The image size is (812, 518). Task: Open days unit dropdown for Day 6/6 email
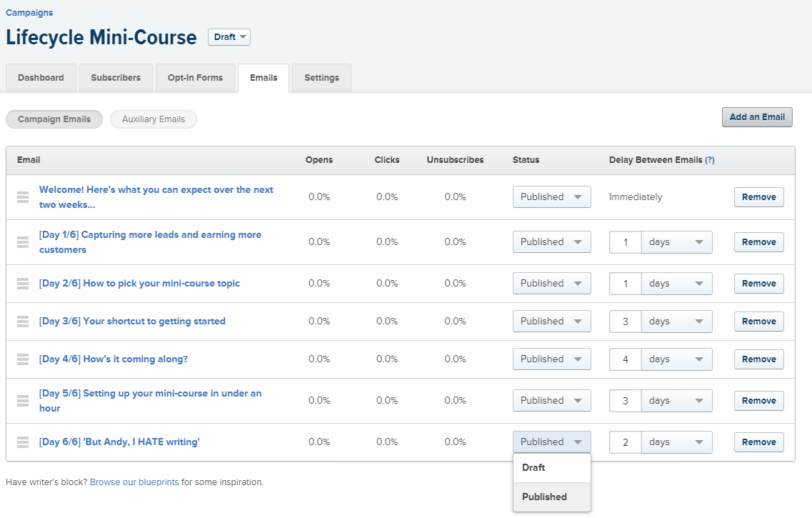click(677, 442)
